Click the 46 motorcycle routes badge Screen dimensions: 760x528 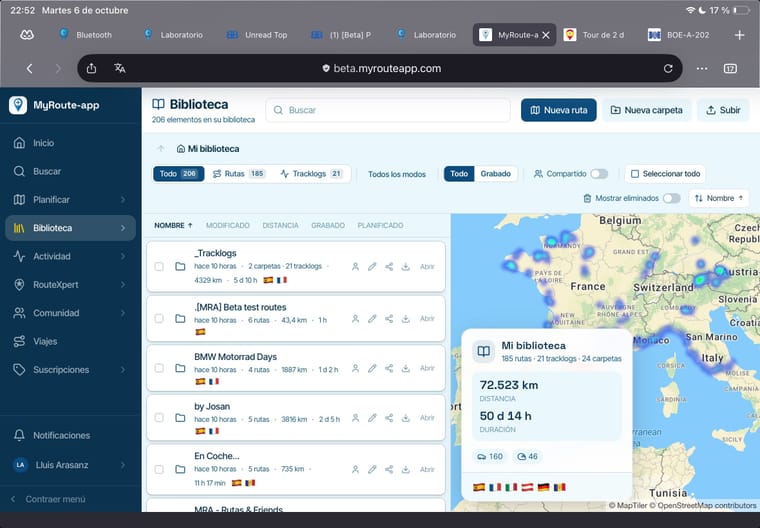tap(527, 456)
